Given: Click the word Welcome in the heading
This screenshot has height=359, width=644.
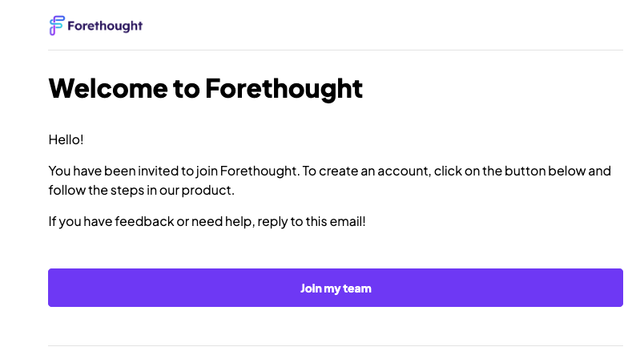Looking at the screenshot, I should (x=108, y=88).
